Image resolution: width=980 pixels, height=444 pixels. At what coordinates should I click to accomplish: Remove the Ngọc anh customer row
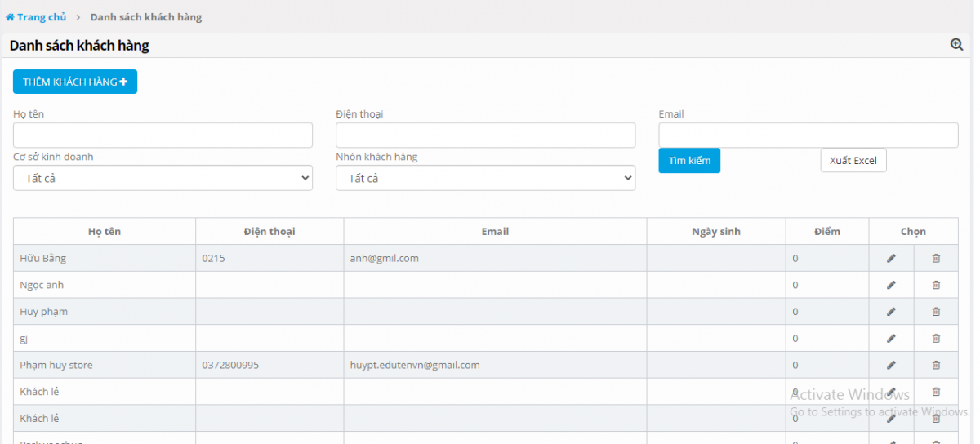click(x=936, y=285)
